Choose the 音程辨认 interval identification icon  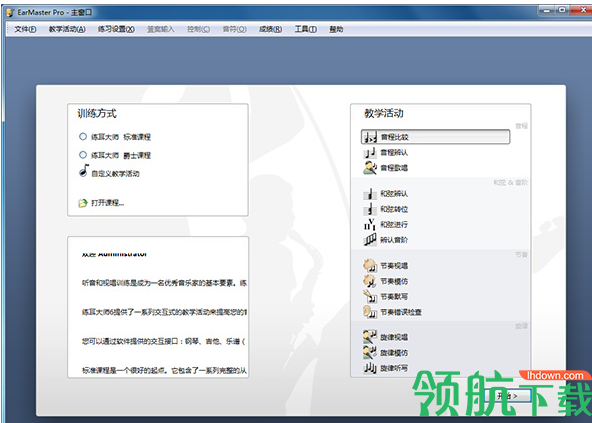pyautogui.click(x=370, y=153)
